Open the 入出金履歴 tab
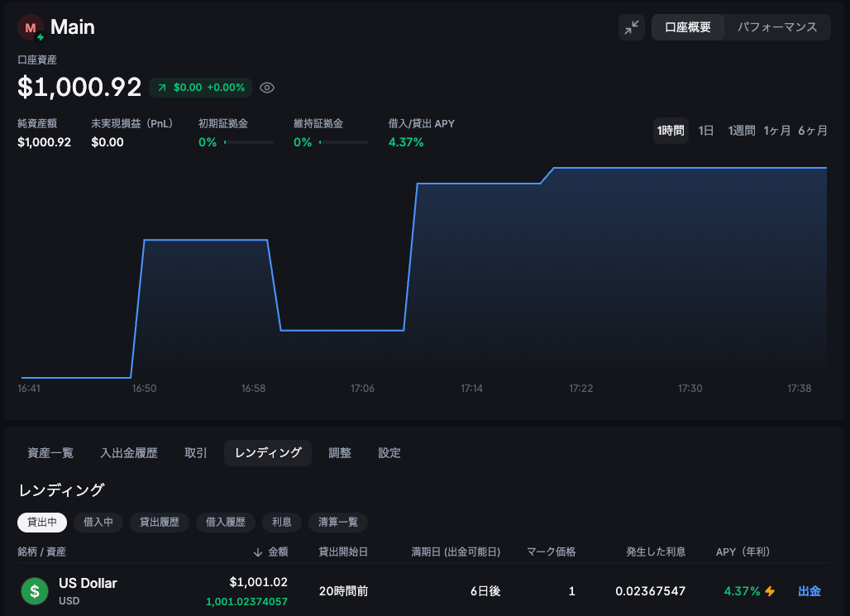 click(x=129, y=453)
